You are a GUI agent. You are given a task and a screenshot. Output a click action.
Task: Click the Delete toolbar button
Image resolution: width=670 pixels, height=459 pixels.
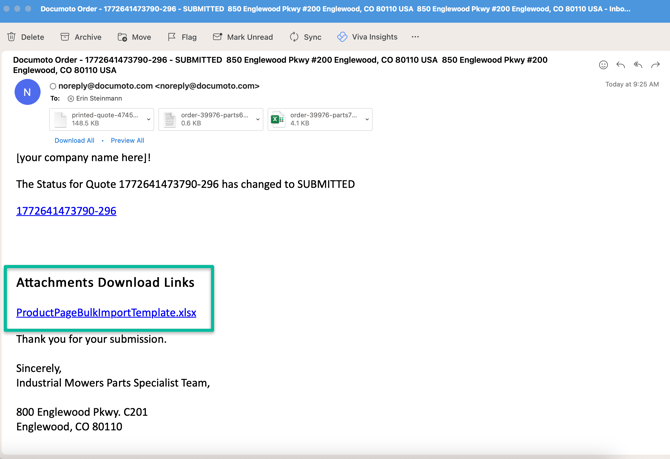[x=26, y=37]
